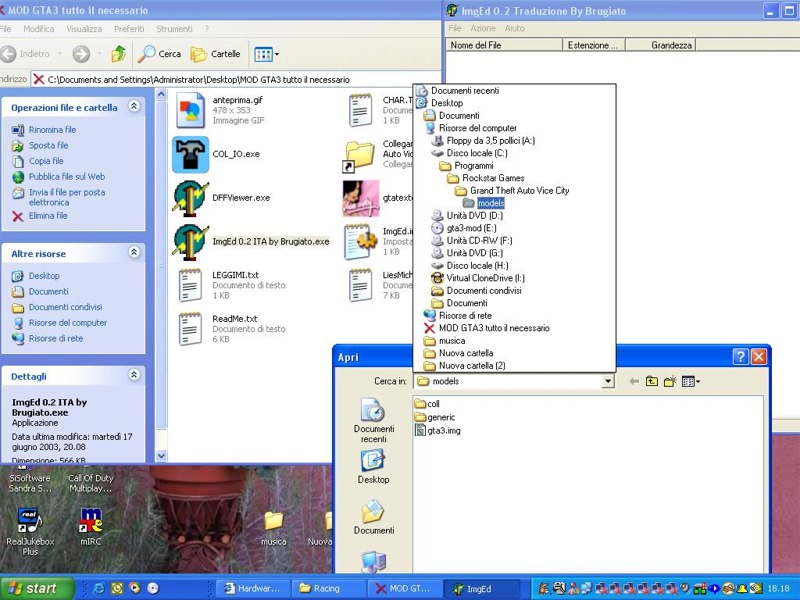The height and width of the screenshot is (600, 800).
Task: Open the Cerca in dropdown arrow
Action: tap(607, 381)
